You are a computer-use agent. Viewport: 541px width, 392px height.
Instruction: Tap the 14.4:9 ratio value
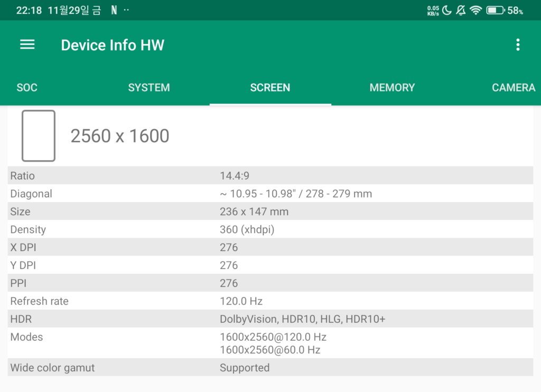click(x=235, y=175)
